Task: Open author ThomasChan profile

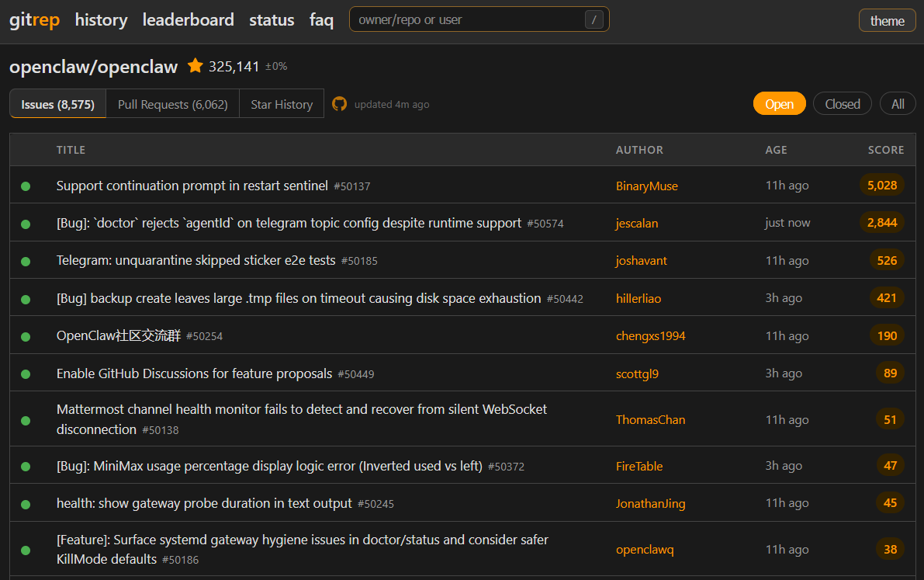Action: pos(651,419)
